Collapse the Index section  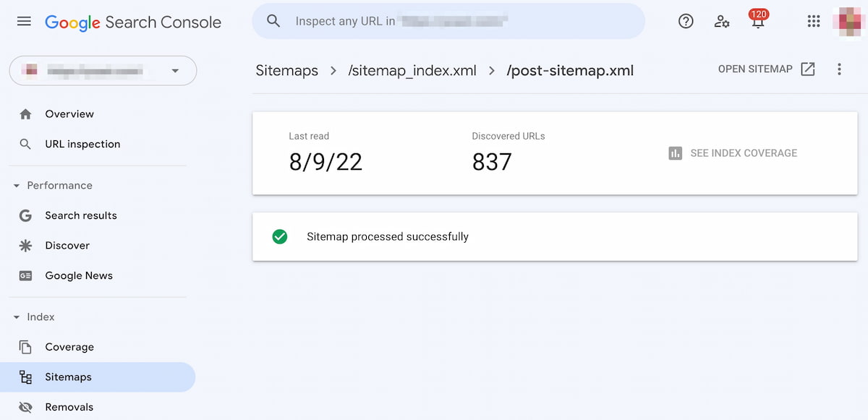[17, 317]
